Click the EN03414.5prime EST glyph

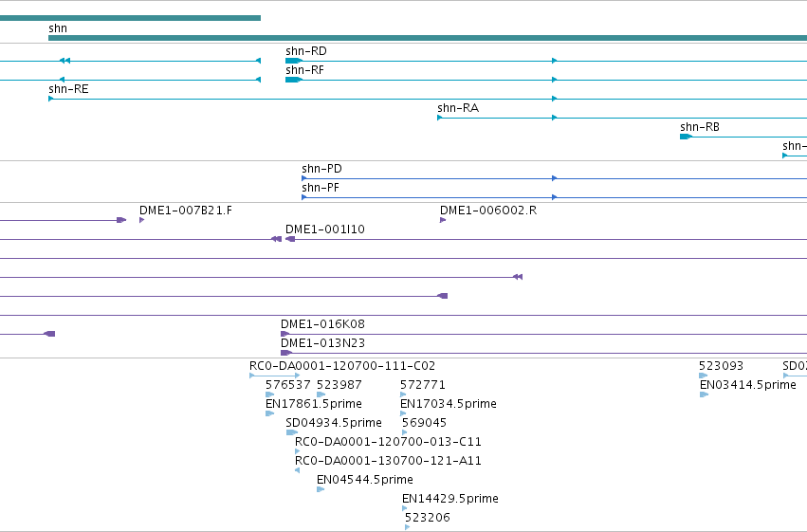pos(704,394)
